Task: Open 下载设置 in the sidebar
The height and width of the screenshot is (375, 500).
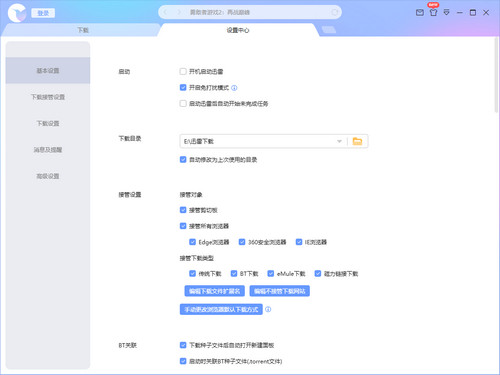Action: click(x=48, y=123)
